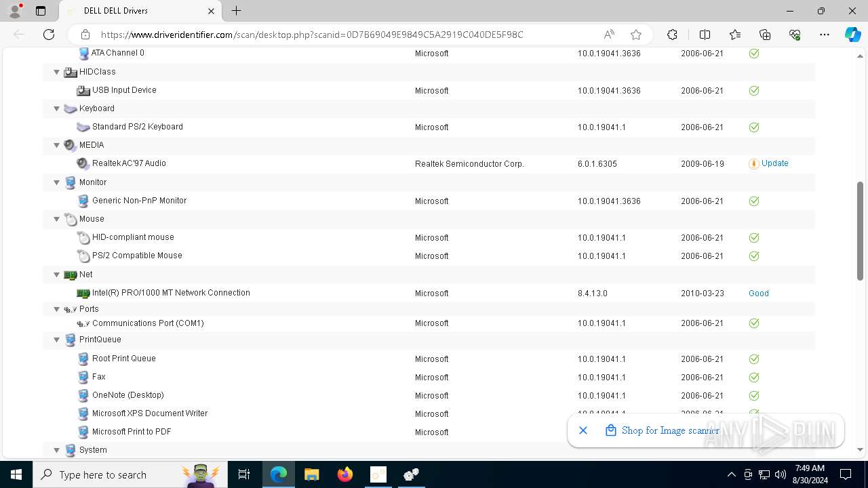Open Read aloud icon in address bar
Viewport: 868px width, 488px height.
tap(609, 35)
